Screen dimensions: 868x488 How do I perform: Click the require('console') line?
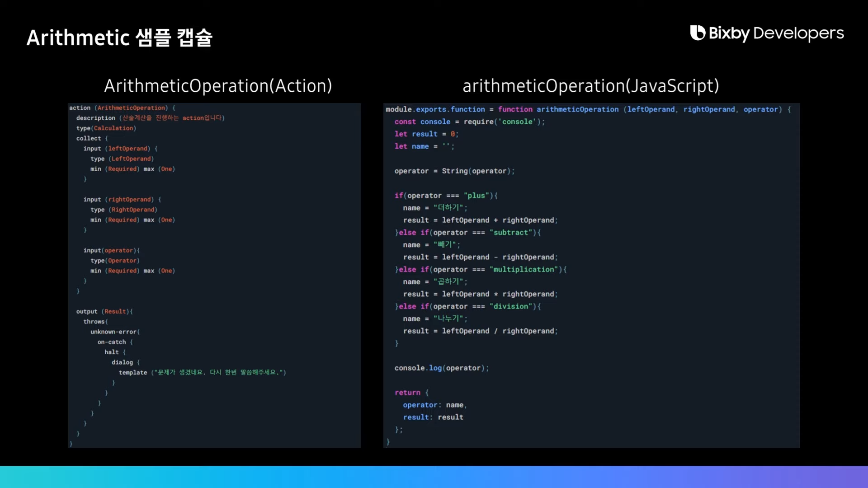tap(469, 122)
